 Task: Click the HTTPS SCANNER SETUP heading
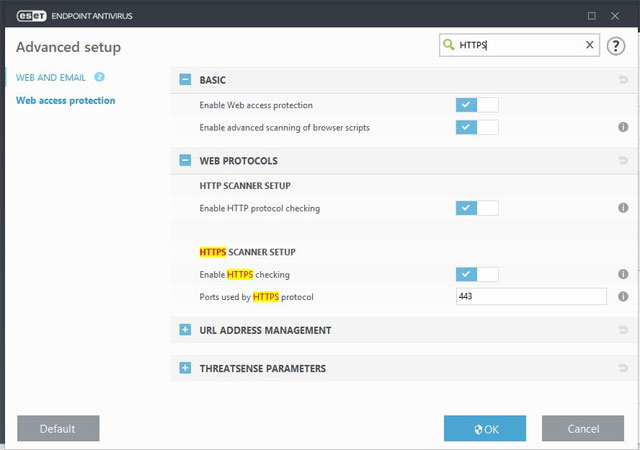(x=247, y=252)
